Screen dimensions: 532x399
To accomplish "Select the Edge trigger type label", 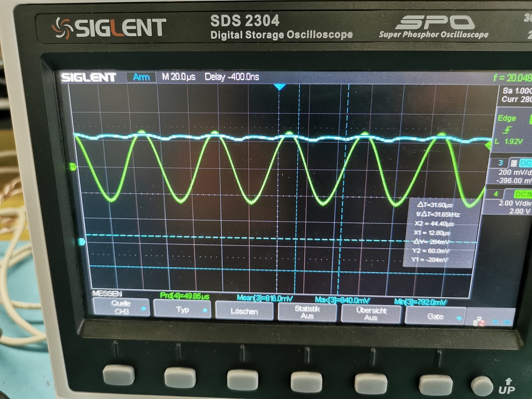I will point(507,118).
